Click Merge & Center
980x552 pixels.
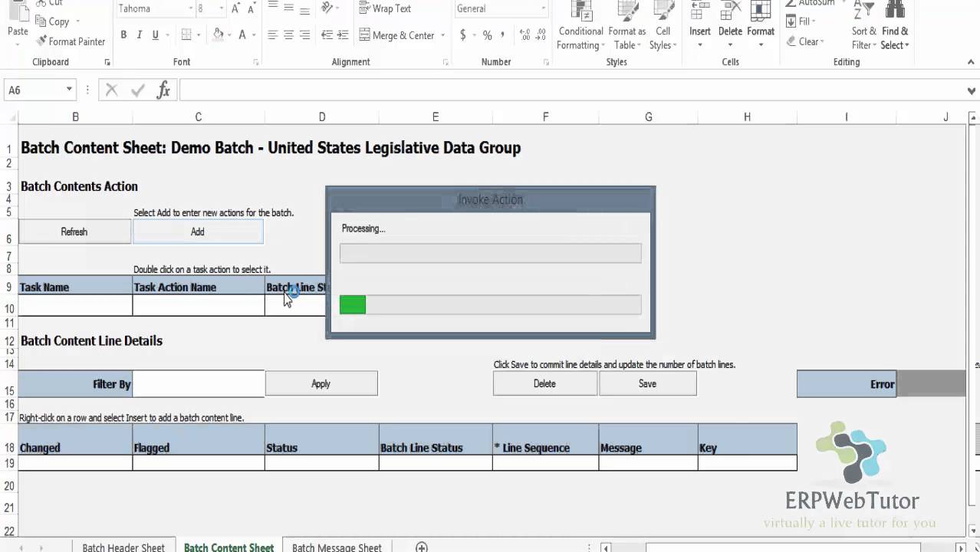click(x=396, y=35)
